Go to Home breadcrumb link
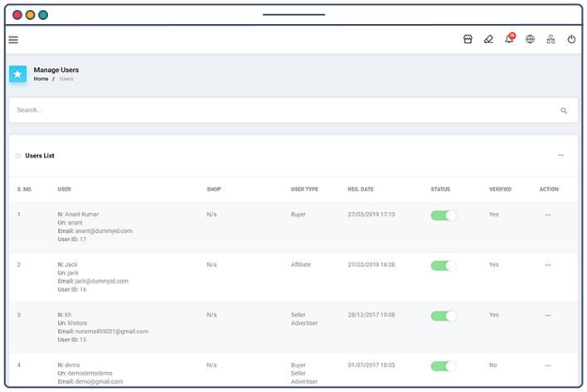The height and width of the screenshot is (392, 587). click(41, 79)
